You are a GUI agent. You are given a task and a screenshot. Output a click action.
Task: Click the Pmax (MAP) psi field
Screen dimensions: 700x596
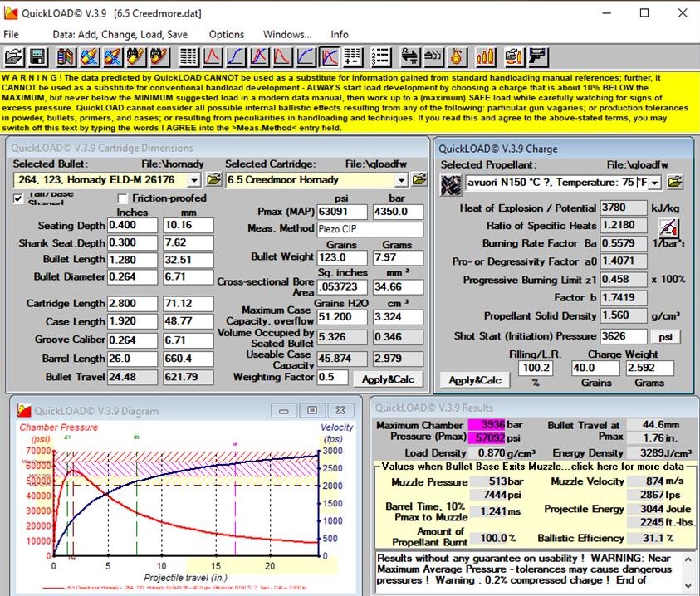[x=342, y=212]
